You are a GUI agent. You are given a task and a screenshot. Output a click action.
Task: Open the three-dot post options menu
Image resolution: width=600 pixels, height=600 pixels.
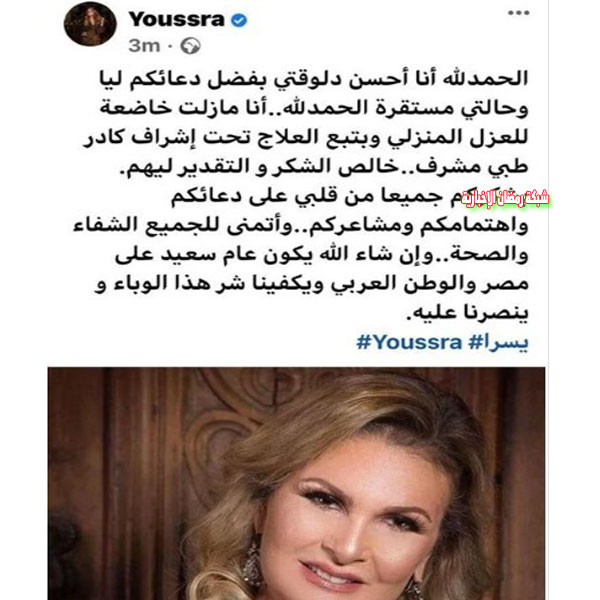point(518,13)
